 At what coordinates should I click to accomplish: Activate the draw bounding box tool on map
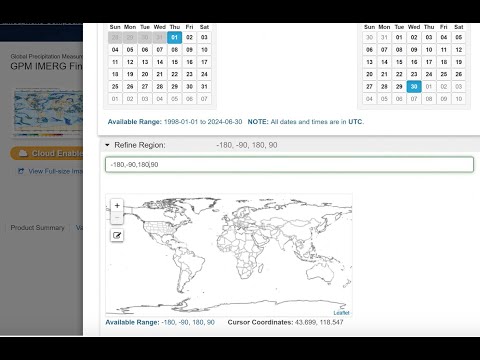click(117, 235)
